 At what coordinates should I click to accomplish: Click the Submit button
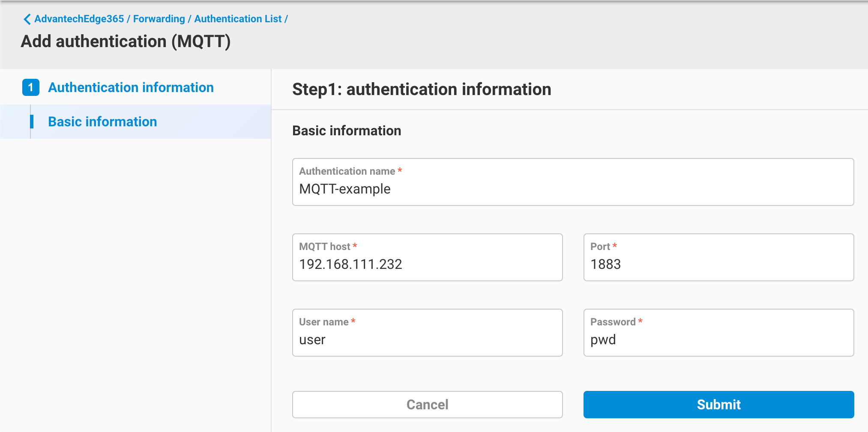[718, 404]
